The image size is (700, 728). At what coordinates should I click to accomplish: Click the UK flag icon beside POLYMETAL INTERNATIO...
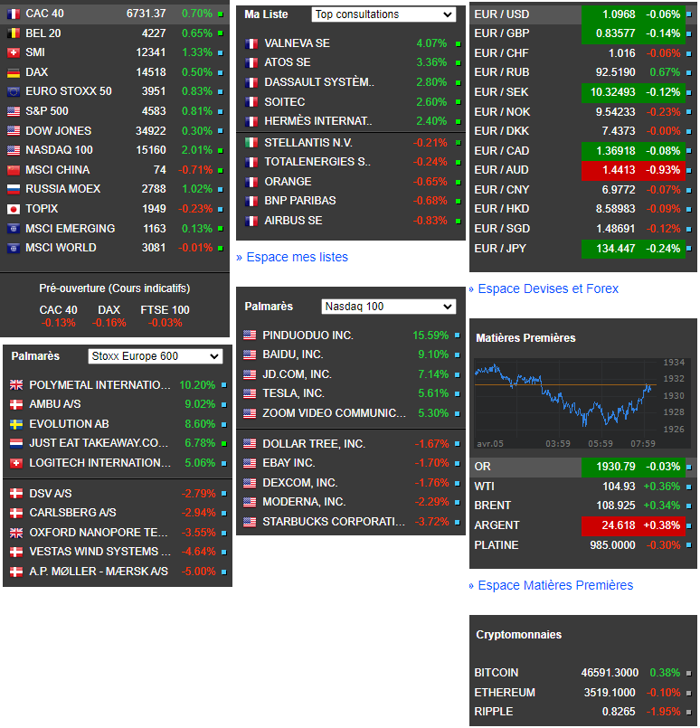(16, 385)
